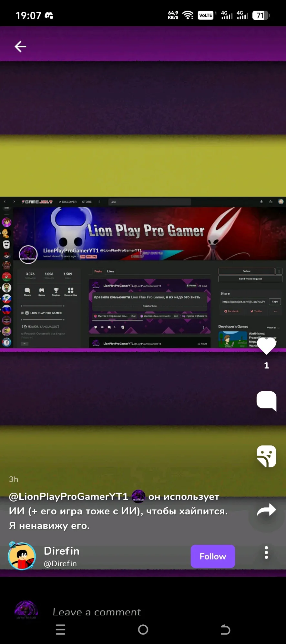Like the post with the heart icon
The height and width of the screenshot is (644, 286).
[x=266, y=346]
